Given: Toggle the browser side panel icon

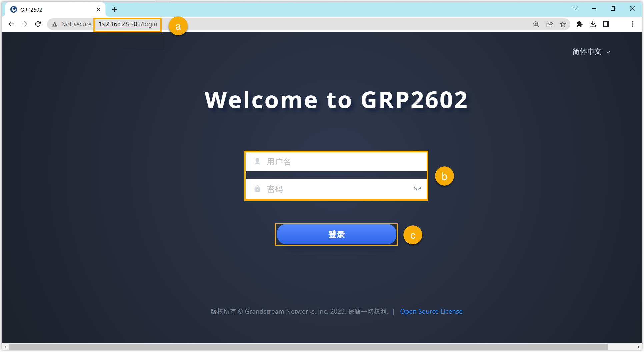Looking at the screenshot, I should tap(606, 24).
